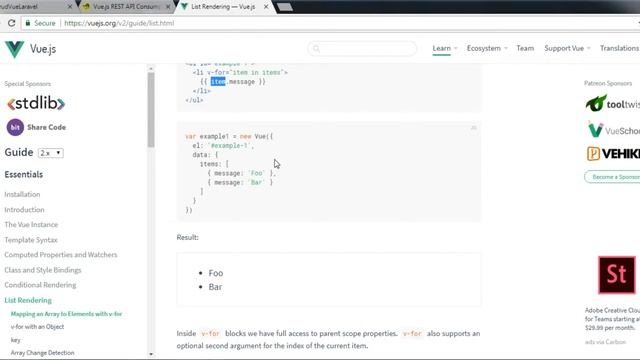
Task: Close the Vue.js REST API tab
Action: 168,7
